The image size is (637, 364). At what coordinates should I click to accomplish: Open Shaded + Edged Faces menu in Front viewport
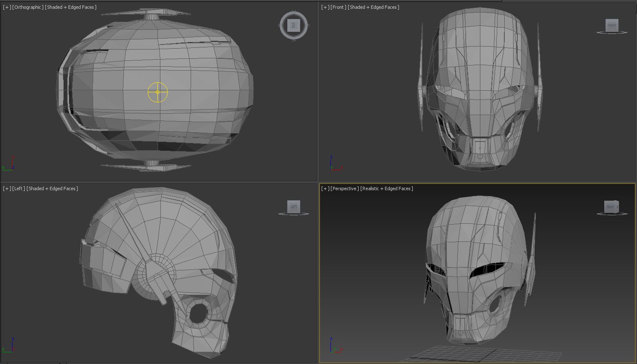click(x=373, y=7)
